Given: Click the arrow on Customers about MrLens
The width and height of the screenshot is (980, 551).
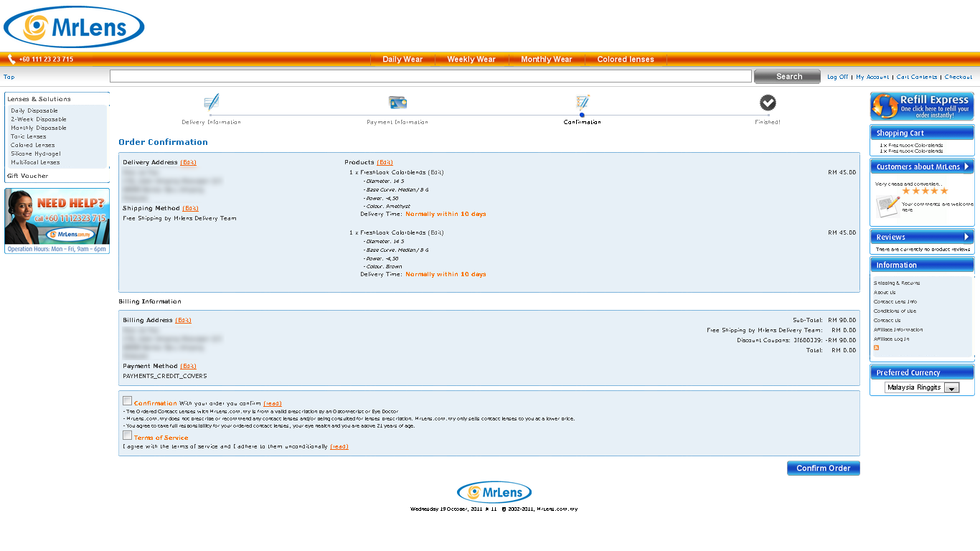Looking at the screenshot, I should pos(966,166).
